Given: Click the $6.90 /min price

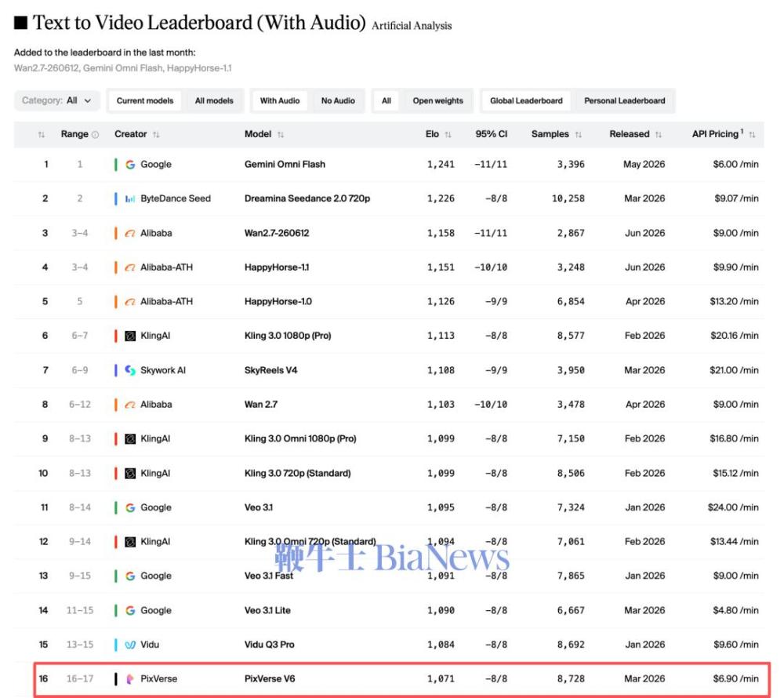Looking at the screenshot, I should 736,679.
